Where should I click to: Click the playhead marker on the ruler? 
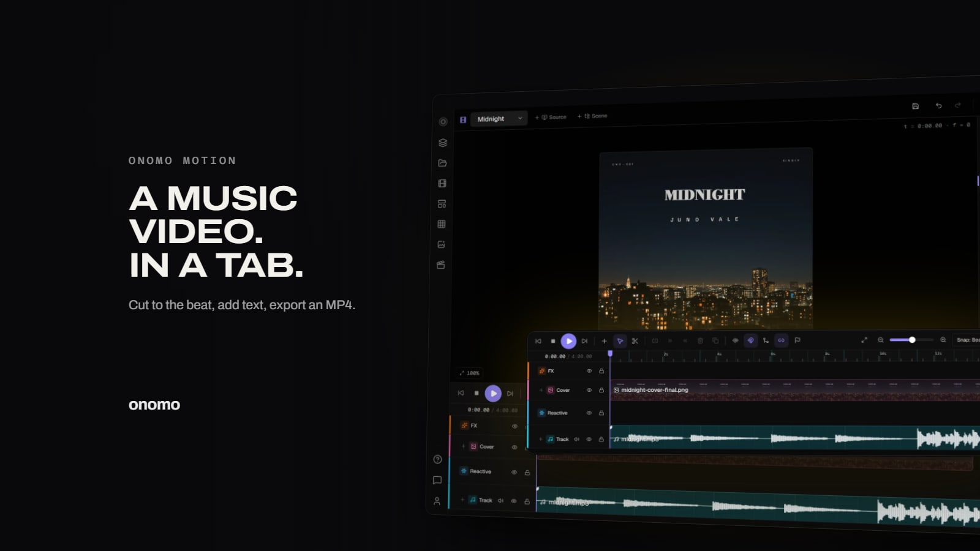(610, 354)
